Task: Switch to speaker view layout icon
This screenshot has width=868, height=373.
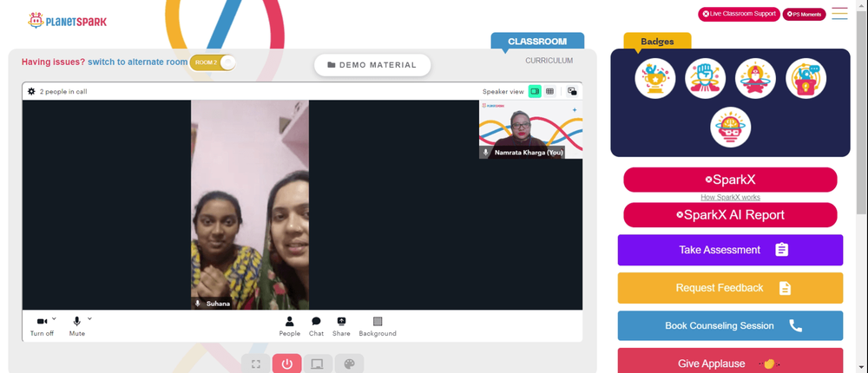Action: coord(535,91)
